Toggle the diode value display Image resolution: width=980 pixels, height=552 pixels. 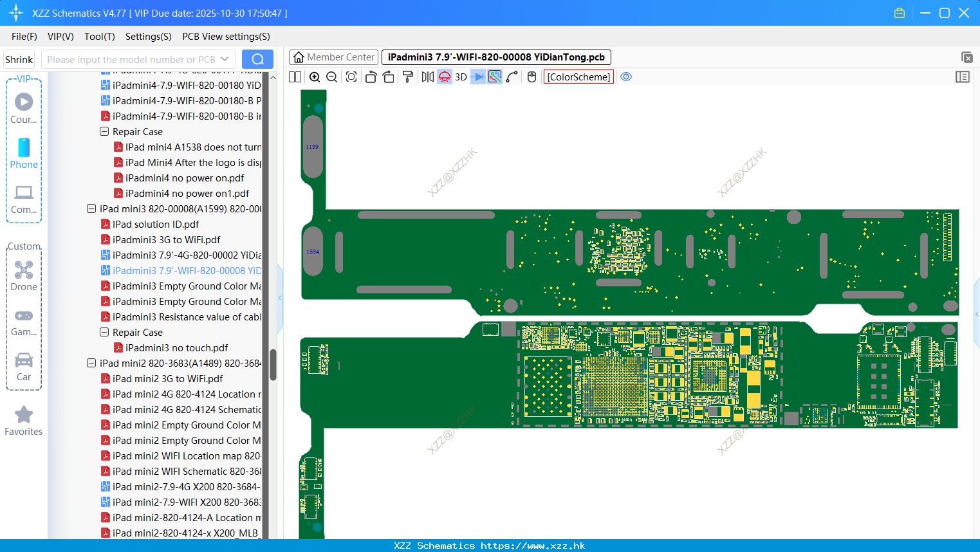tap(478, 77)
